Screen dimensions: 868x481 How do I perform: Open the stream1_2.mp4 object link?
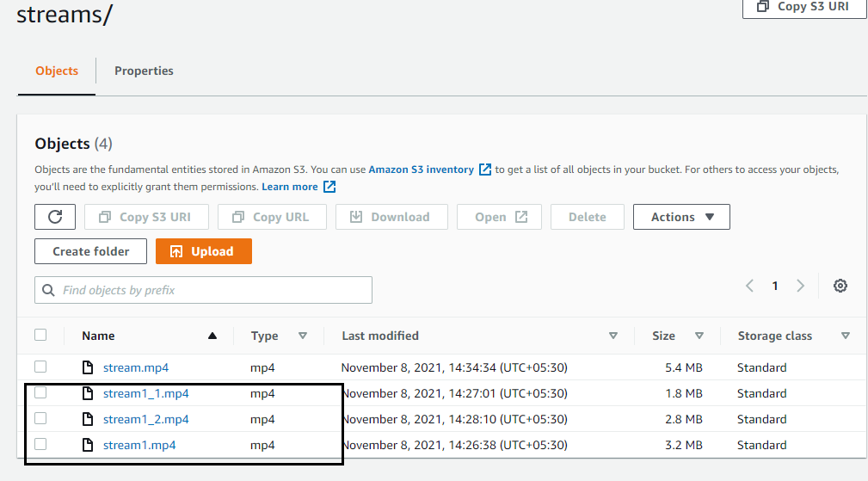[145, 420]
